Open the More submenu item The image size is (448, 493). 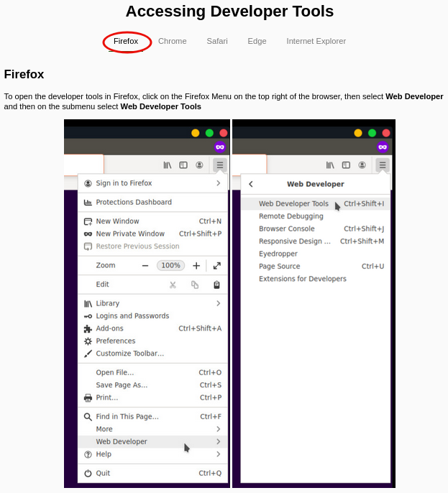[x=152, y=429]
